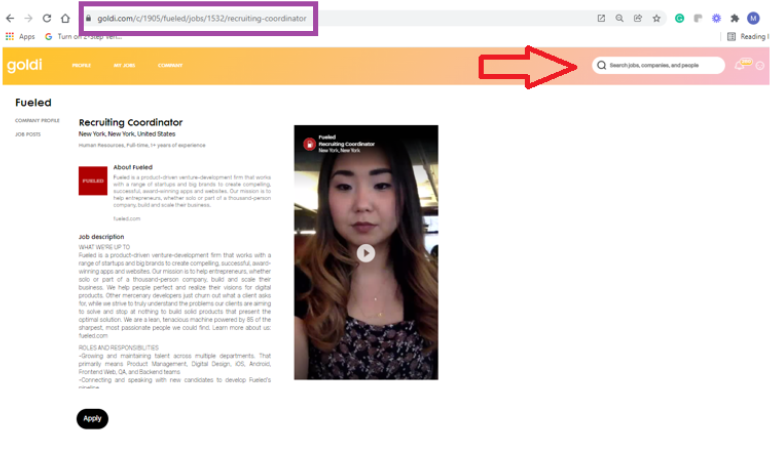Click the Grammarly extension icon

tap(679, 18)
